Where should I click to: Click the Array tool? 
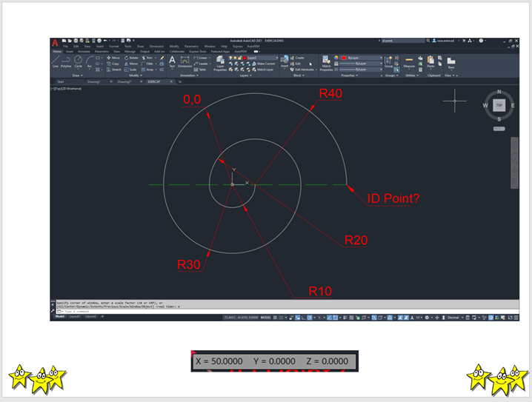(147, 70)
